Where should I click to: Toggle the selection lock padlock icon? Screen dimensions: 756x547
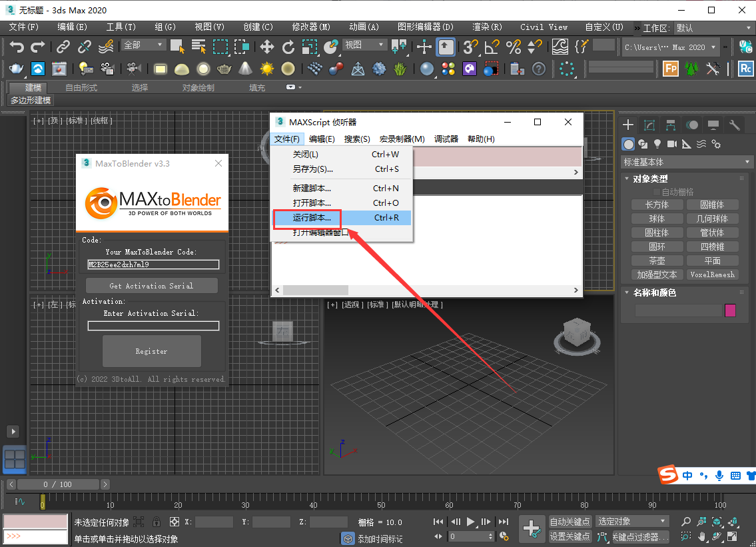[157, 522]
